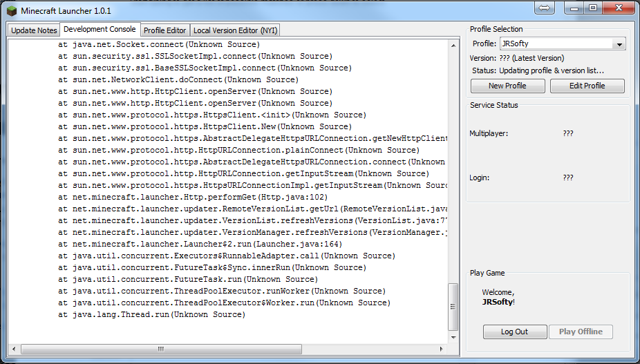Click the HttpURLConnection.getInputStream stack trace line
Screen dimensions: 640x364
click(x=244, y=174)
